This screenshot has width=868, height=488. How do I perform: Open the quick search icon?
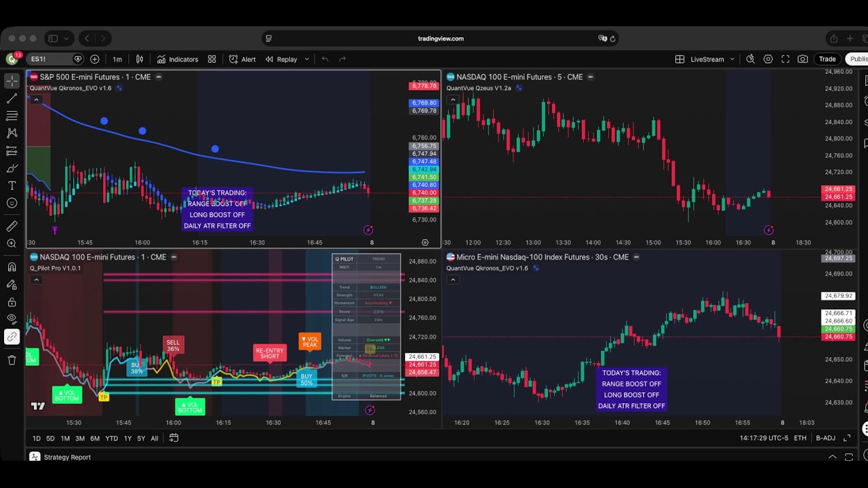[x=750, y=59]
